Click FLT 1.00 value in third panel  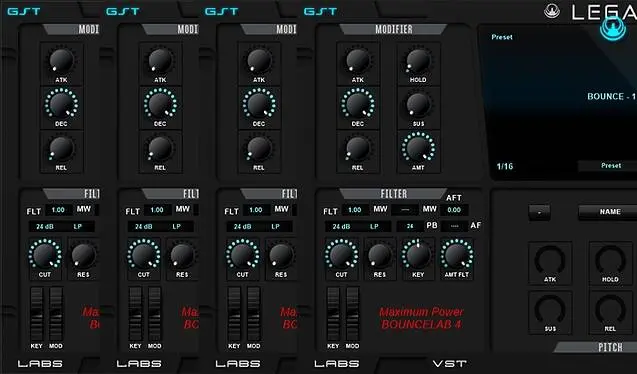coord(256,210)
